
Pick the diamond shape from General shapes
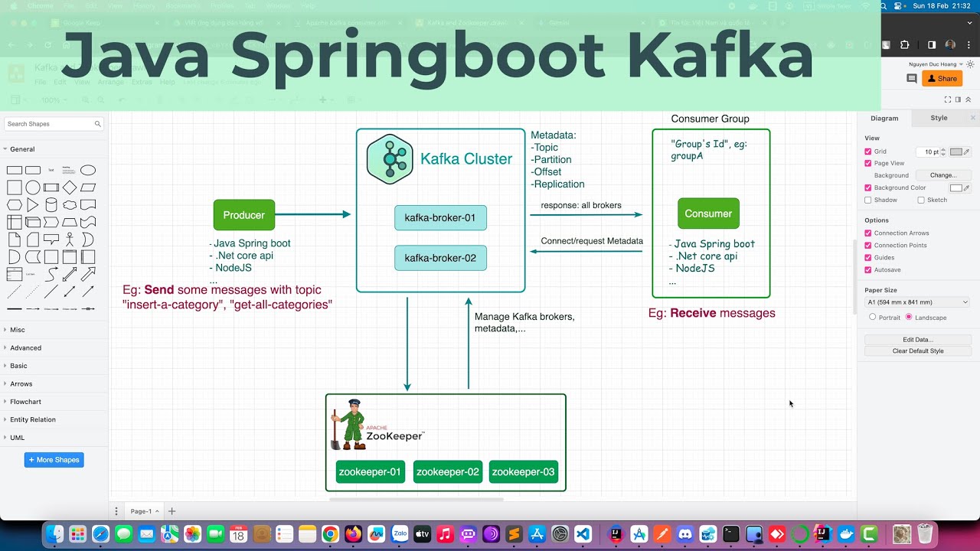click(x=70, y=187)
